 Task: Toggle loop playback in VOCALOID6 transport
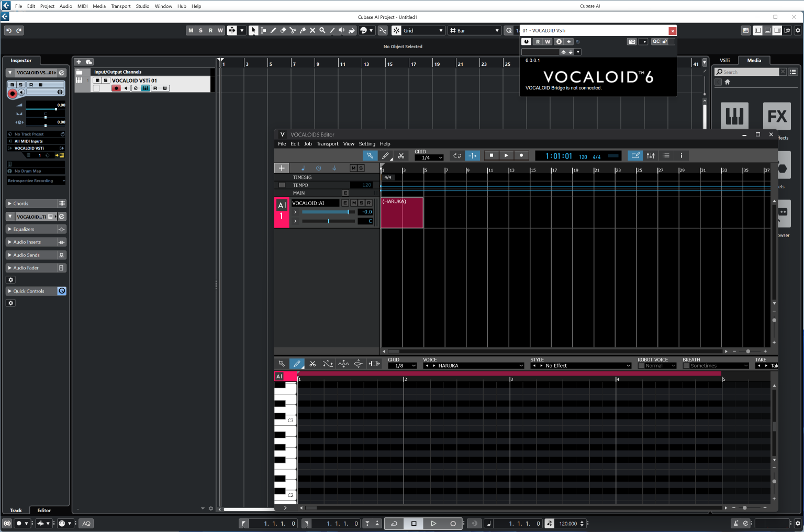click(457, 155)
